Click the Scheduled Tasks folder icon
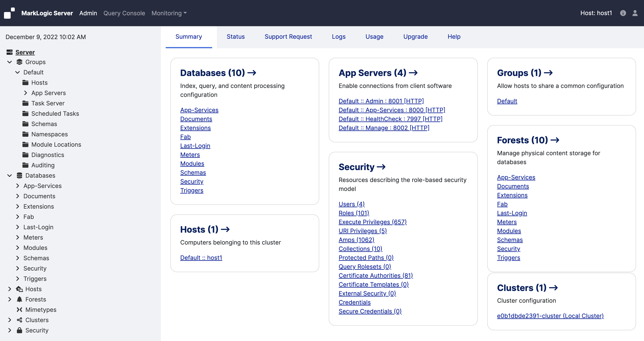The width and height of the screenshot is (644, 341). 25,113
